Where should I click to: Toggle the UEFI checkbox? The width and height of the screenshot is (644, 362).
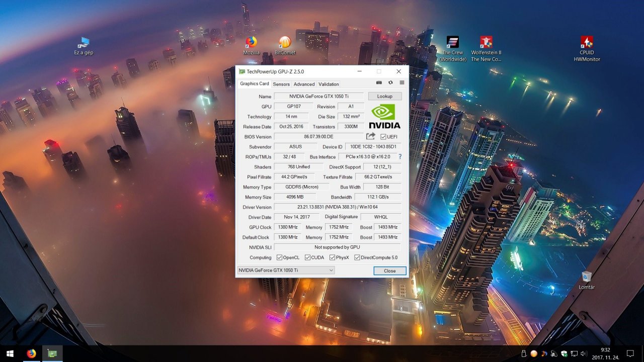[383, 137]
